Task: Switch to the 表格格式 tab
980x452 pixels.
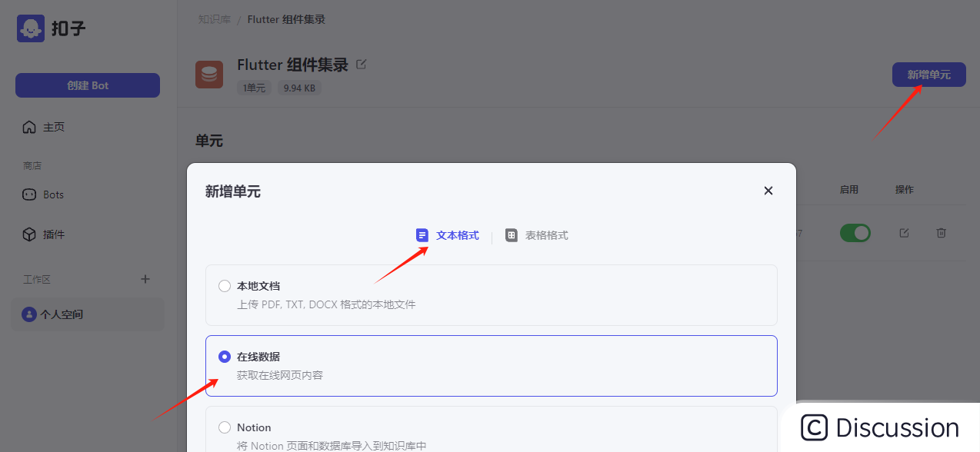Action: point(537,235)
